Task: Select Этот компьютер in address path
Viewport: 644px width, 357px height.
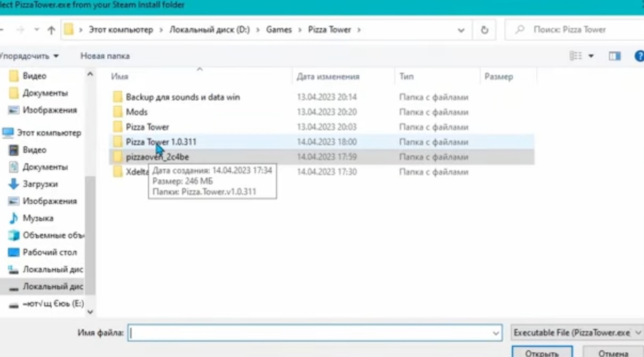Action: coord(121,30)
